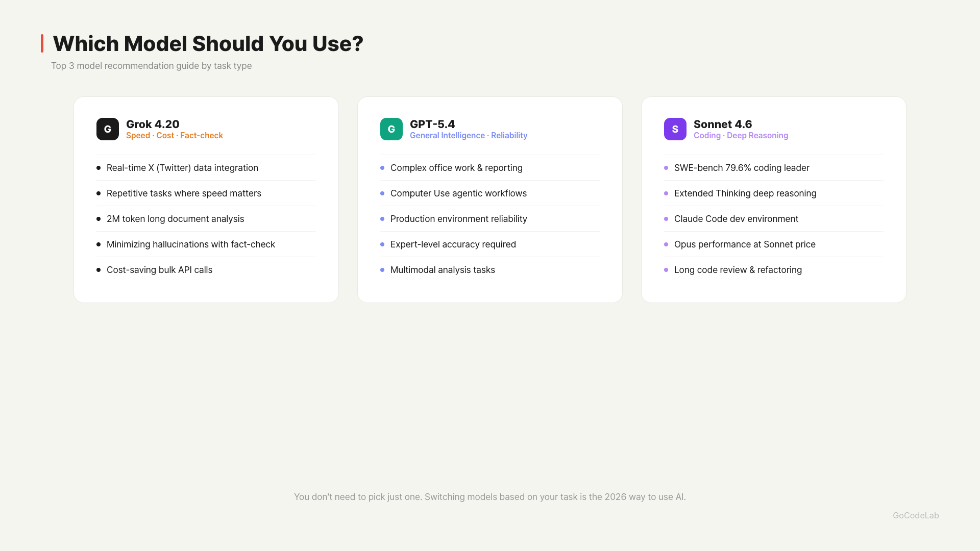Viewport: 980px width, 551px height.
Task: Click the Which Model Should You Use title
Action: (208, 44)
